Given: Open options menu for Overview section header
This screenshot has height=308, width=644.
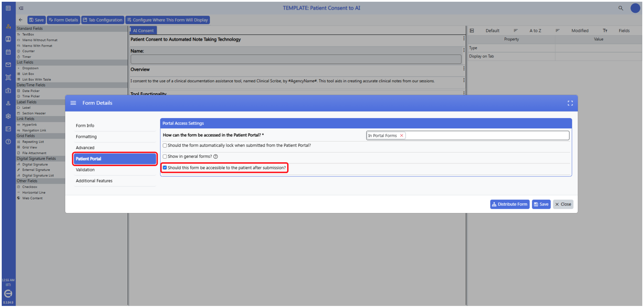Looking at the screenshot, I should pyautogui.click(x=464, y=69).
